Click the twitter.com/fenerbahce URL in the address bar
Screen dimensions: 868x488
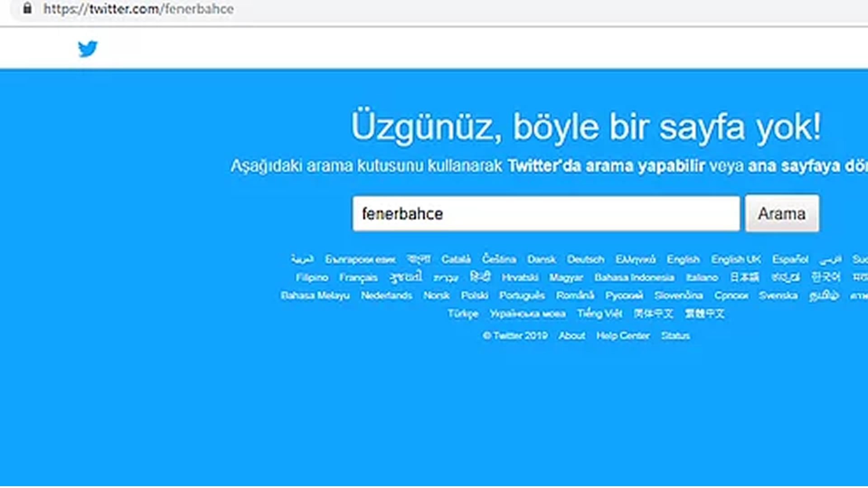(x=139, y=9)
